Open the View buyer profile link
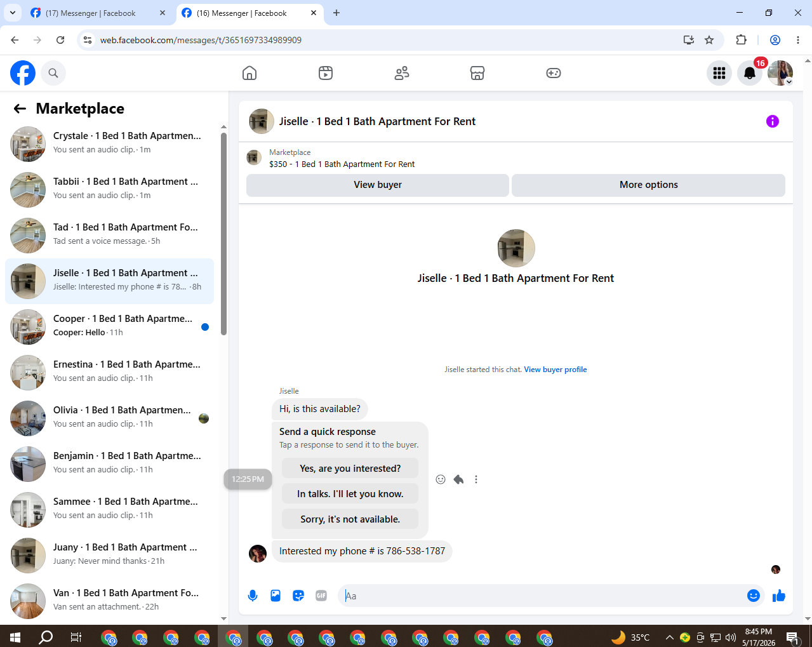The height and width of the screenshot is (647, 812). (x=556, y=370)
